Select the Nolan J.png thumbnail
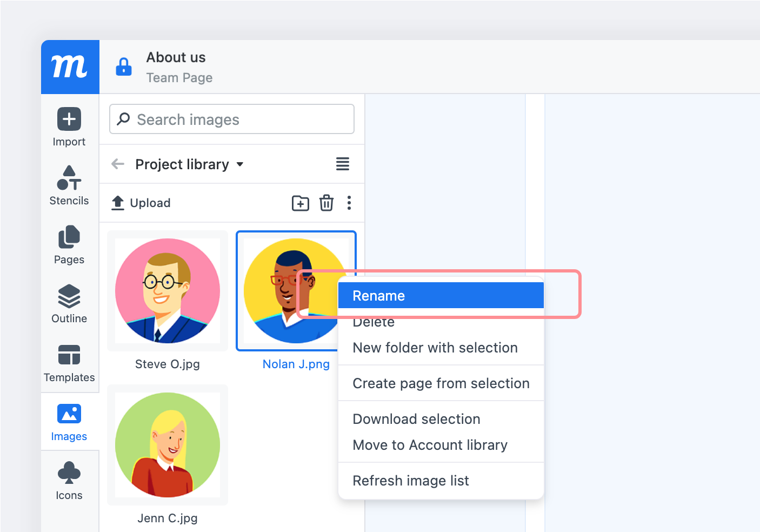This screenshot has width=760, height=532. pos(296,291)
